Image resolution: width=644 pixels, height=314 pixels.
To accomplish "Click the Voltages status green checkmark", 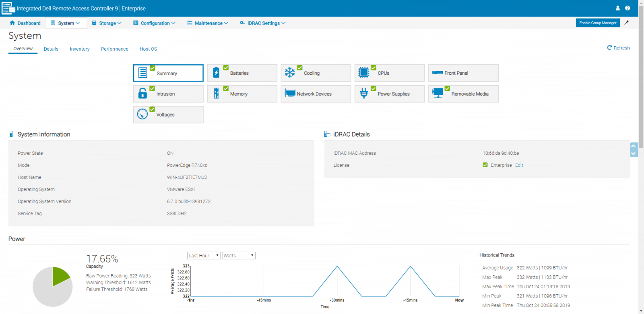I will click(152, 109).
